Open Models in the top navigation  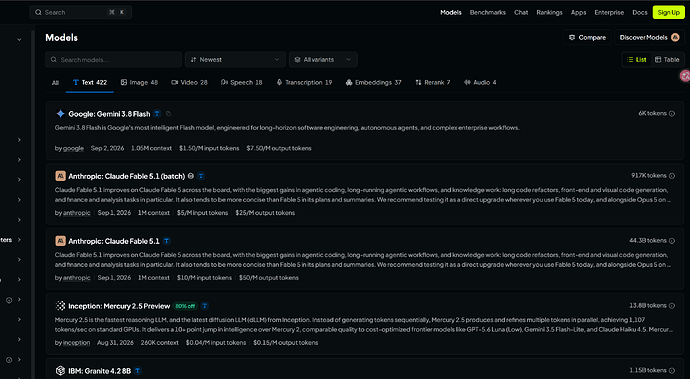click(451, 12)
